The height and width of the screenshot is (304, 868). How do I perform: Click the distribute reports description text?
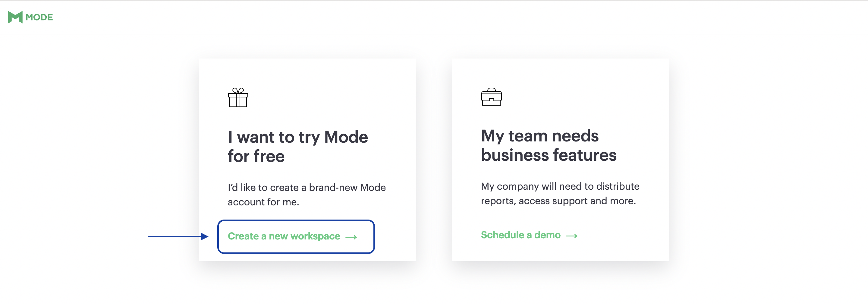pos(560,193)
